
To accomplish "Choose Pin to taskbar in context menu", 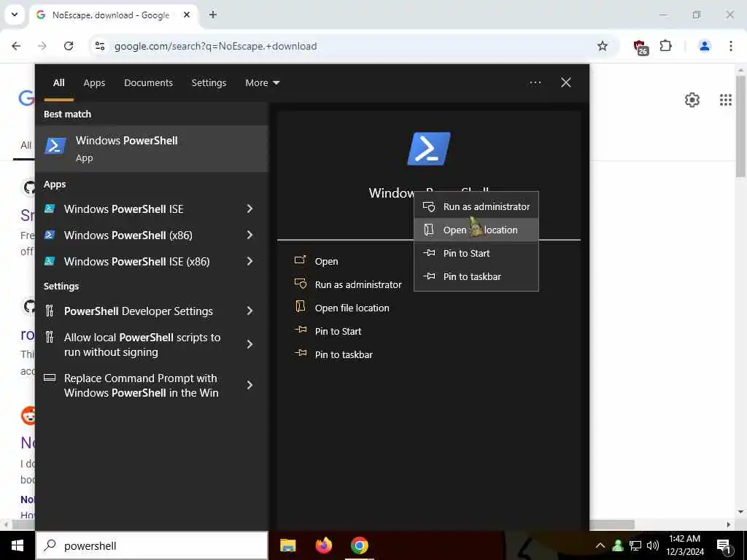I will point(476,276).
